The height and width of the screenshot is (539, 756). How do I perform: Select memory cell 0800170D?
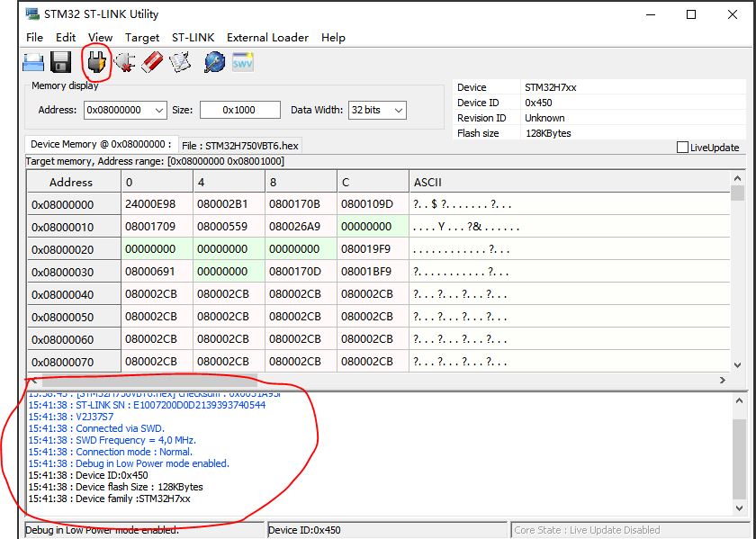pos(301,272)
